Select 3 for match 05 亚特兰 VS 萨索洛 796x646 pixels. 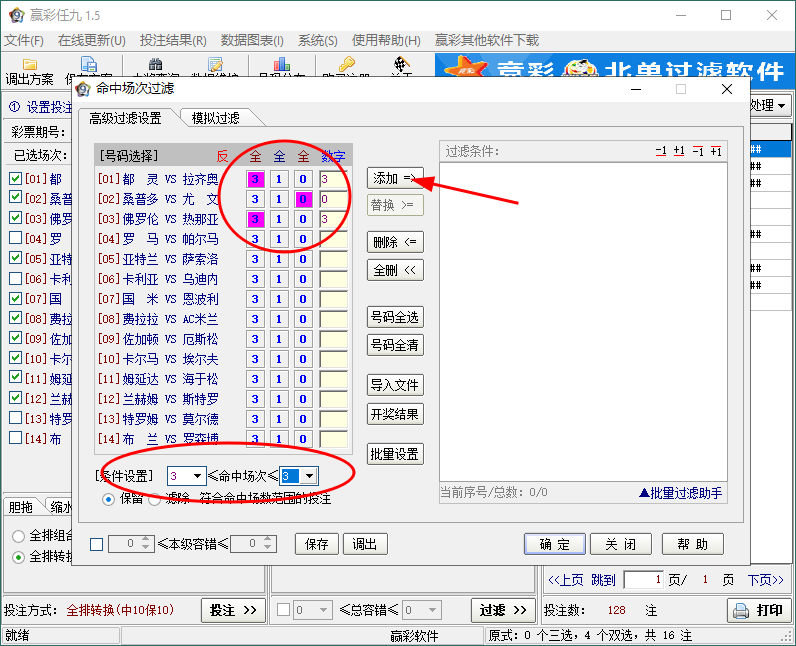point(255,259)
